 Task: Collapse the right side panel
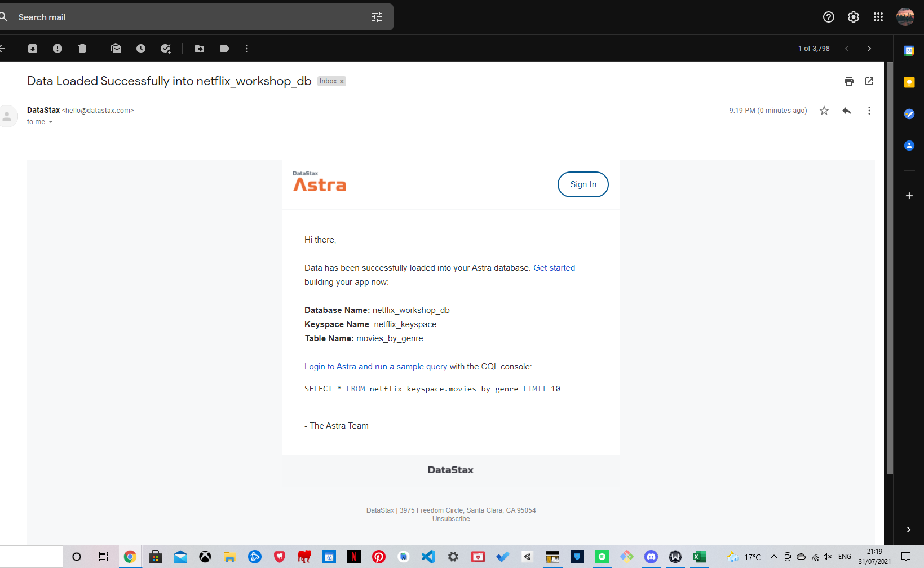click(x=908, y=530)
